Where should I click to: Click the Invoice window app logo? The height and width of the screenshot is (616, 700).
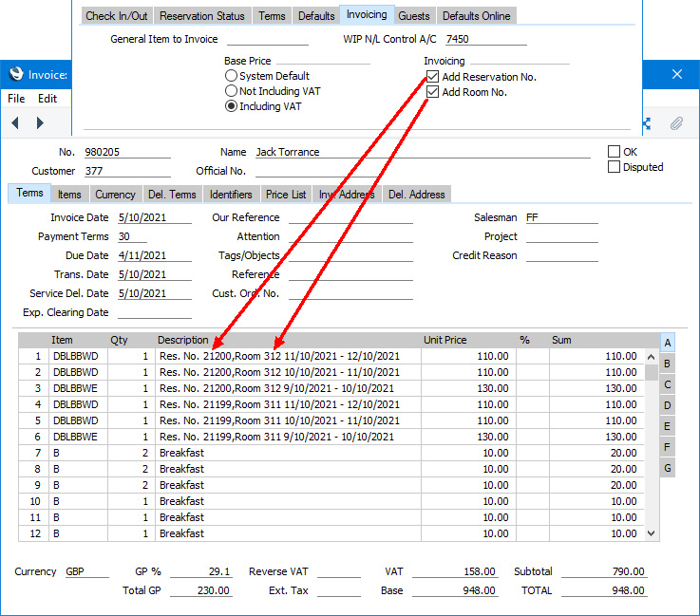[x=16, y=74]
